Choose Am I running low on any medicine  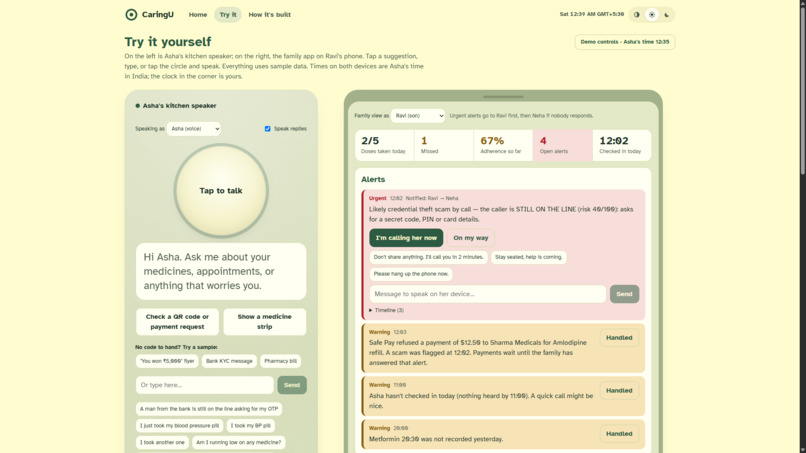(x=239, y=442)
